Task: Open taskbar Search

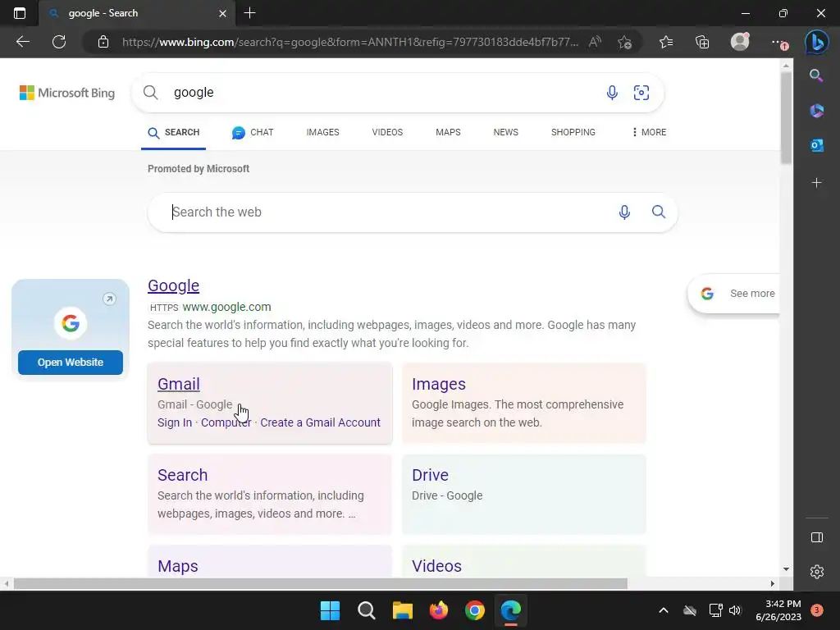Action: (x=367, y=610)
